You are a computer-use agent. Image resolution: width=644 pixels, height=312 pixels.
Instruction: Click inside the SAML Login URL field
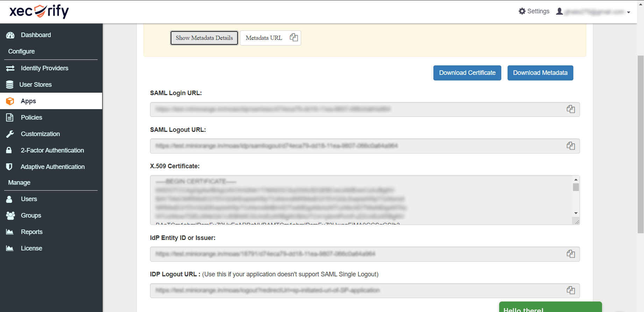click(x=365, y=109)
